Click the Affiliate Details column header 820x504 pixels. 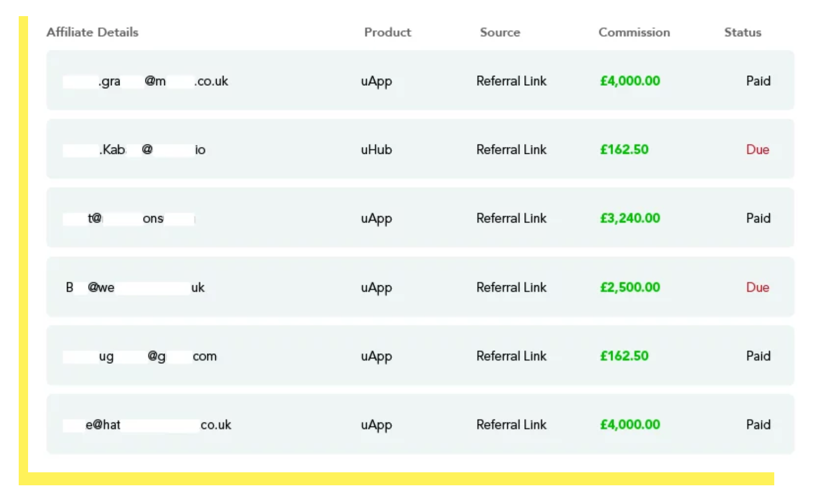coord(92,32)
